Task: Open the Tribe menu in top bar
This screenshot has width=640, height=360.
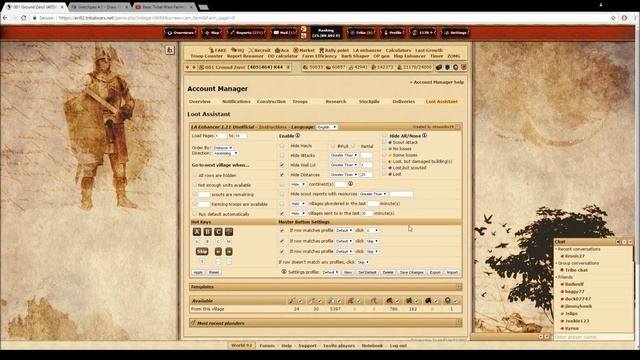Action: 361,33
